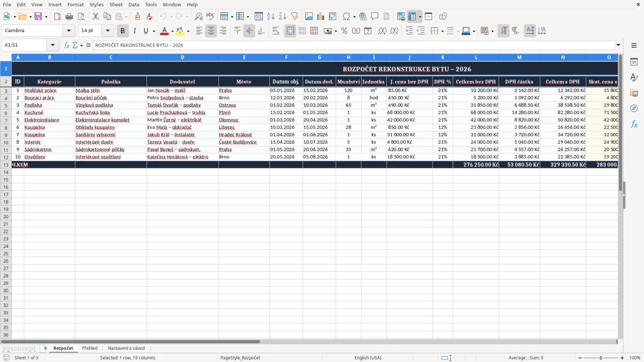Open the Format menu
Image resolution: width=644 pixels, height=362 pixels.
[x=76, y=4]
